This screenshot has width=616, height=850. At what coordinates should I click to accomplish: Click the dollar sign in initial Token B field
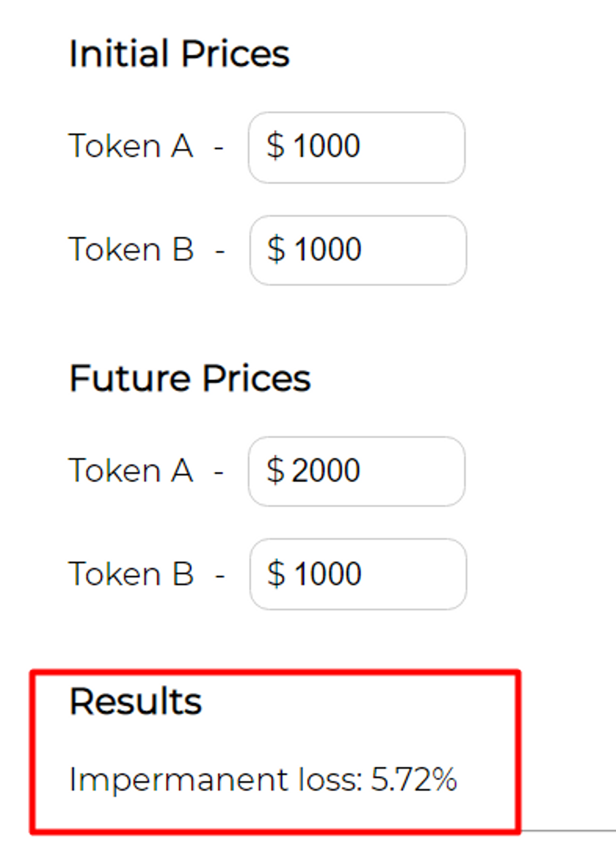click(276, 249)
